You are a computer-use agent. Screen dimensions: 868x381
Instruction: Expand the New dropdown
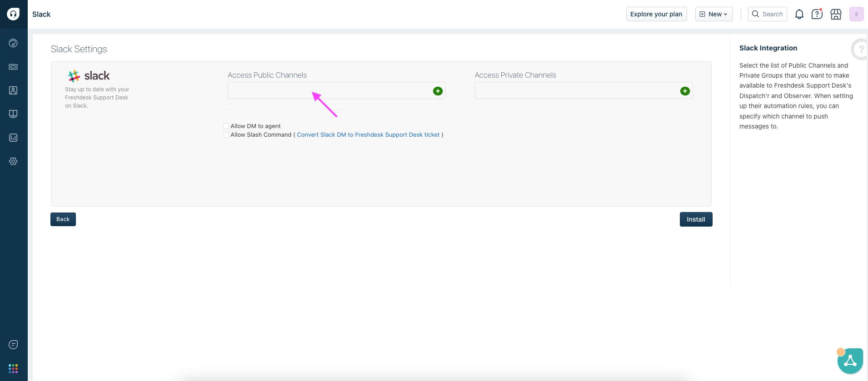coord(714,14)
